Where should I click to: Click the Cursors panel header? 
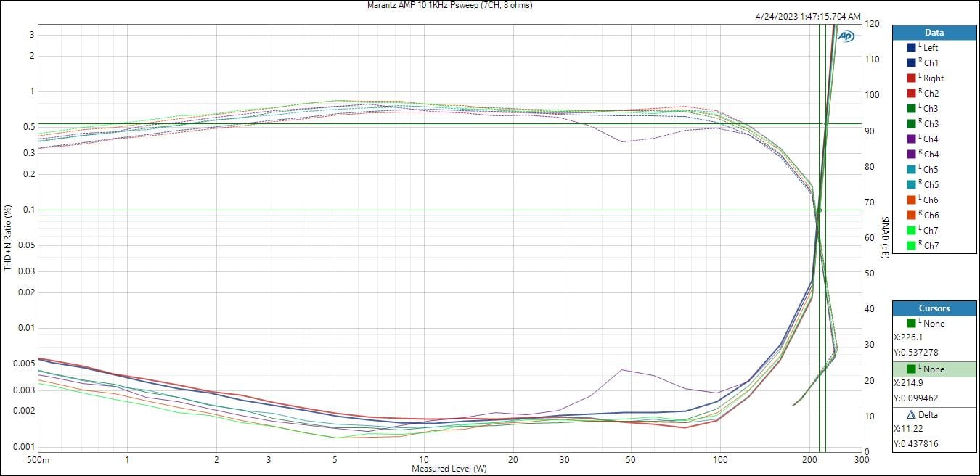point(934,308)
